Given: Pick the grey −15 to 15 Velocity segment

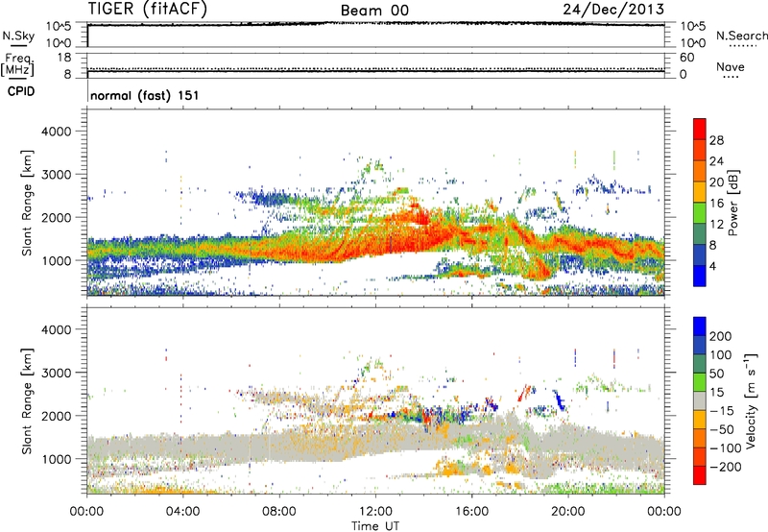Looking at the screenshot, I should pyautogui.click(x=700, y=401).
